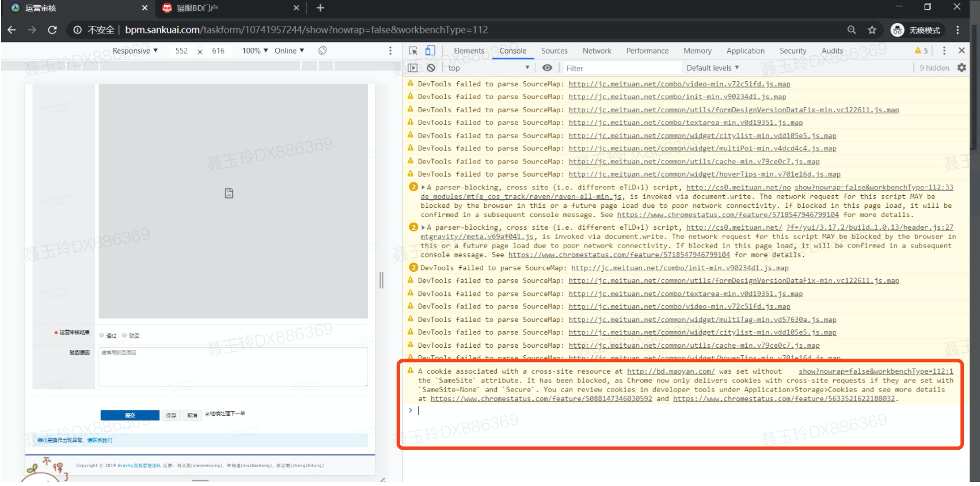The height and width of the screenshot is (486, 980).
Task: Click the console input prompt line
Action: pos(685,411)
